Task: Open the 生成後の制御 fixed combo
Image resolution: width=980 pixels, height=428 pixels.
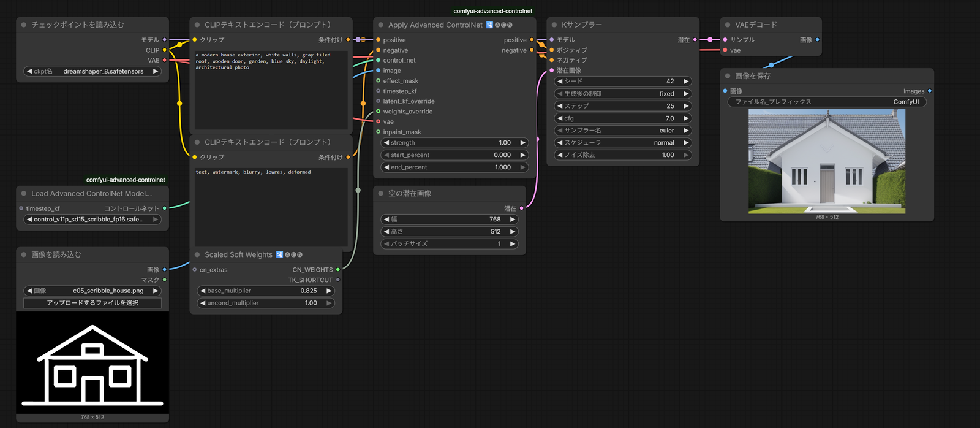Action: click(x=623, y=94)
